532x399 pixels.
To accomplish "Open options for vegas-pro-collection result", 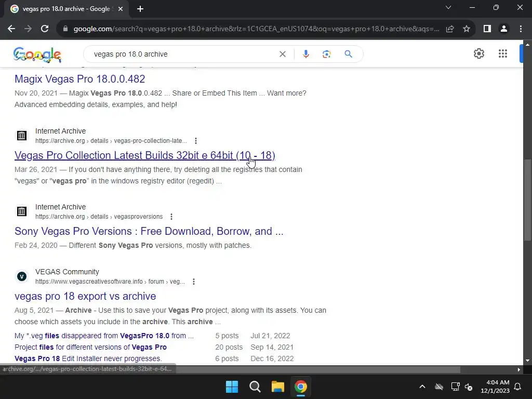I will point(196,141).
